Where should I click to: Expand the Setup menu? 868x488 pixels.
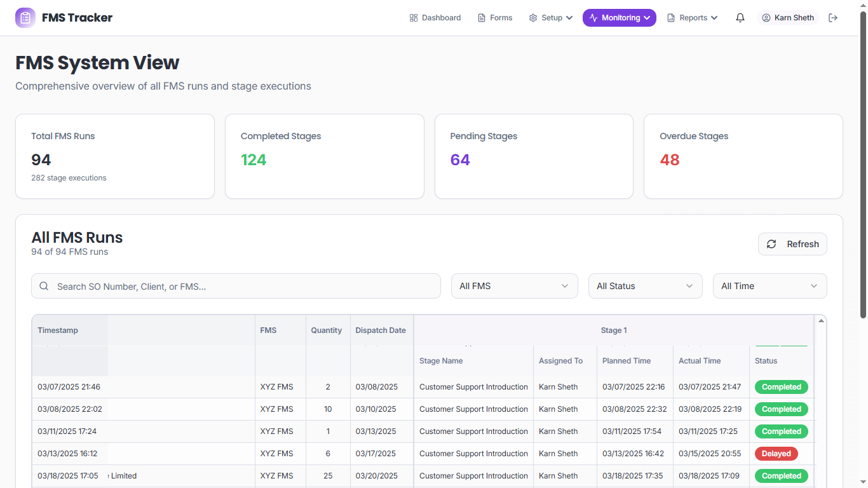(551, 18)
